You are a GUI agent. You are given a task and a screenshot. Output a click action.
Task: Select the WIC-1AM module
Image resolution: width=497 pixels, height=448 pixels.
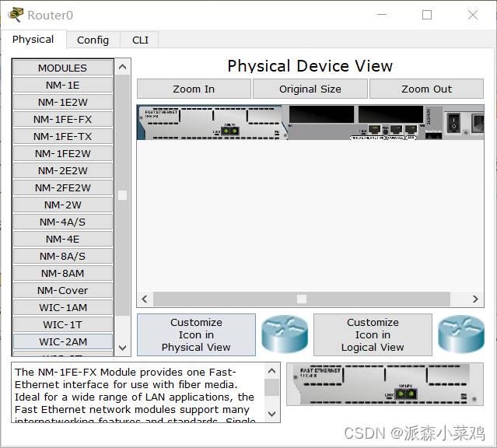click(63, 307)
